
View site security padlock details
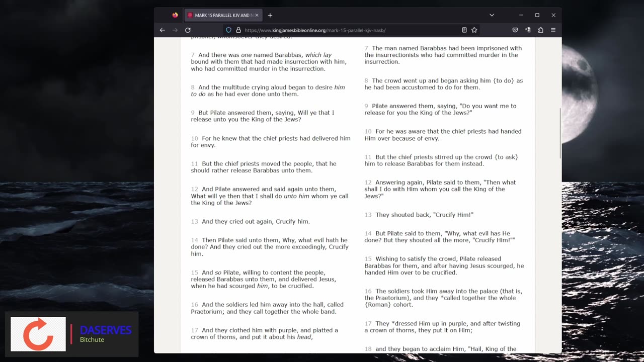(x=238, y=30)
